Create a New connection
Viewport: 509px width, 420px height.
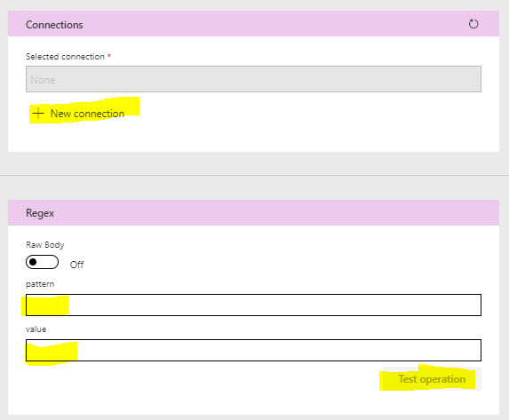78,114
